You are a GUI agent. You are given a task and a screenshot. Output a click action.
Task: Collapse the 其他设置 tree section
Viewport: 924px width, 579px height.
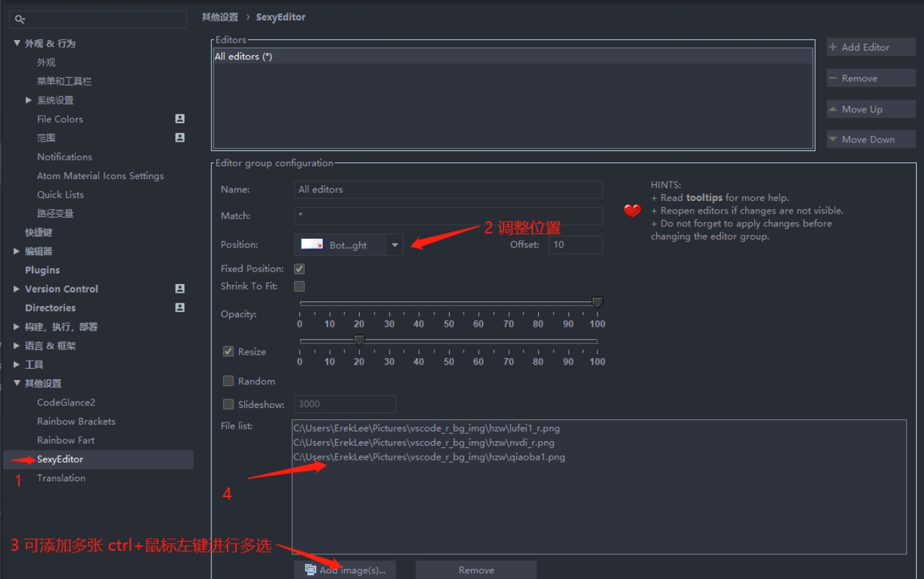click(17, 383)
